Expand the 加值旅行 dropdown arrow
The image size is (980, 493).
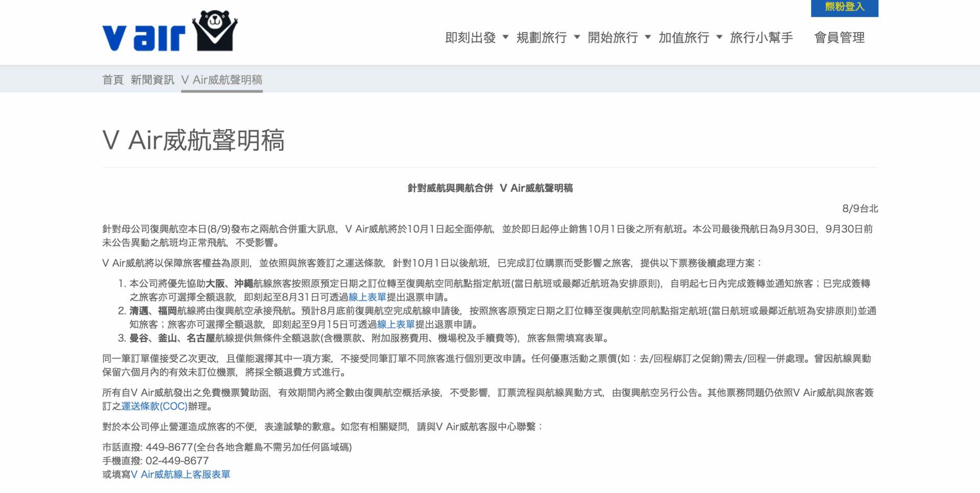(x=719, y=37)
